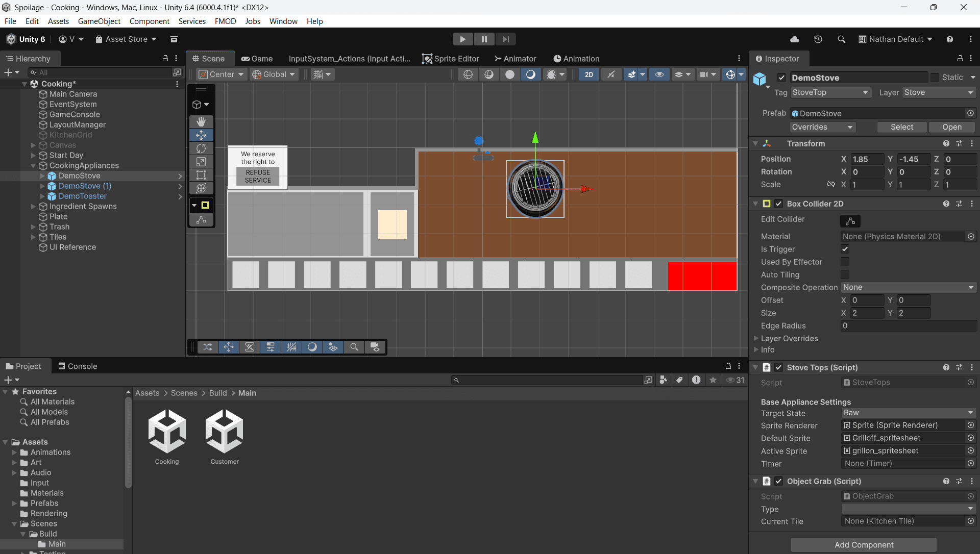Click the Play button
This screenshot has height=554, width=980.
coord(462,39)
